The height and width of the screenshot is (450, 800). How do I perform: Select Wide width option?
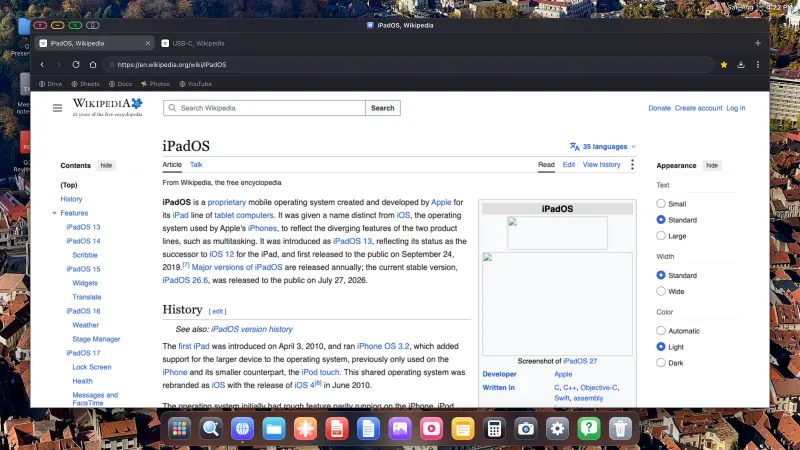pyautogui.click(x=661, y=291)
